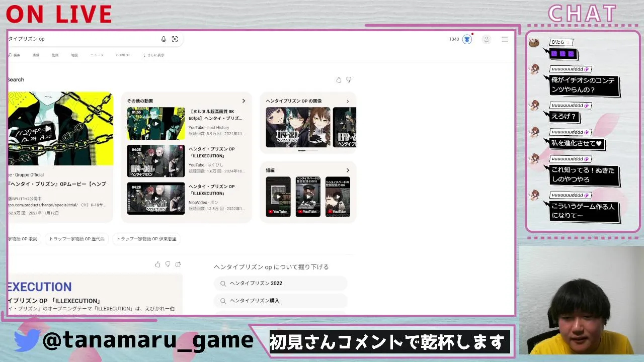Image resolution: width=644 pixels, height=362 pixels.
Task: Open the YouTube はくびし ILLEXECUTION video title
Action: click(212, 152)
